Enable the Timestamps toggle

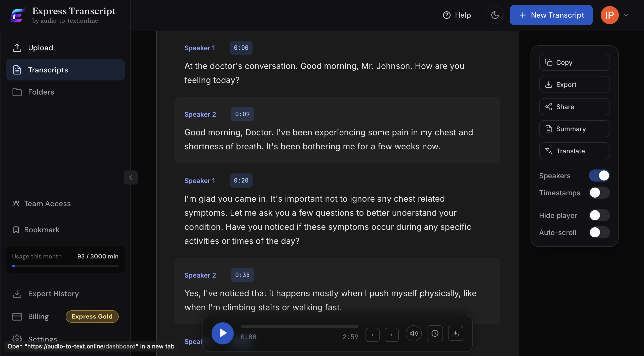[x=599, y=193]
